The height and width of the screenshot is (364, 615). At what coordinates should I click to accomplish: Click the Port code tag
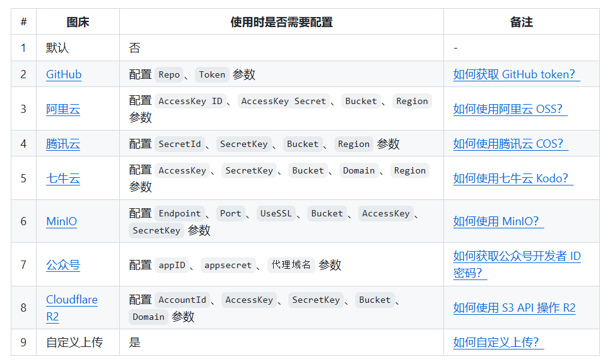click(x=231, y=213)
